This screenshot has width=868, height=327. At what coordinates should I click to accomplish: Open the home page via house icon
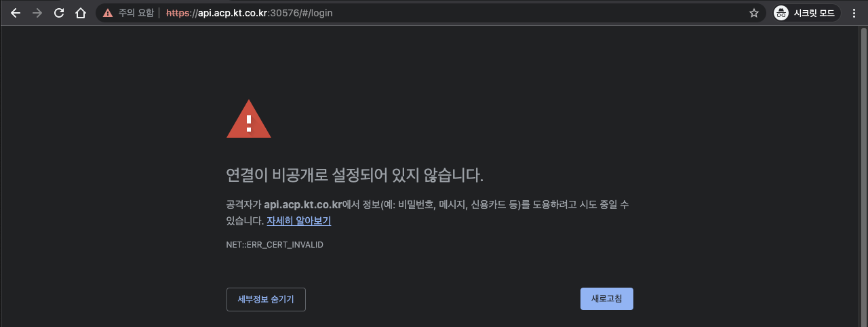click(81, 13)
